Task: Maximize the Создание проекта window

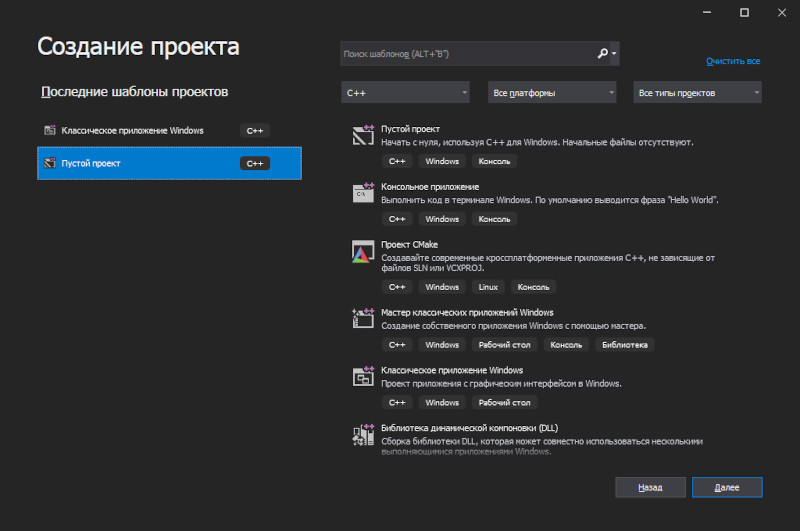Action: (x=744, y=12)
